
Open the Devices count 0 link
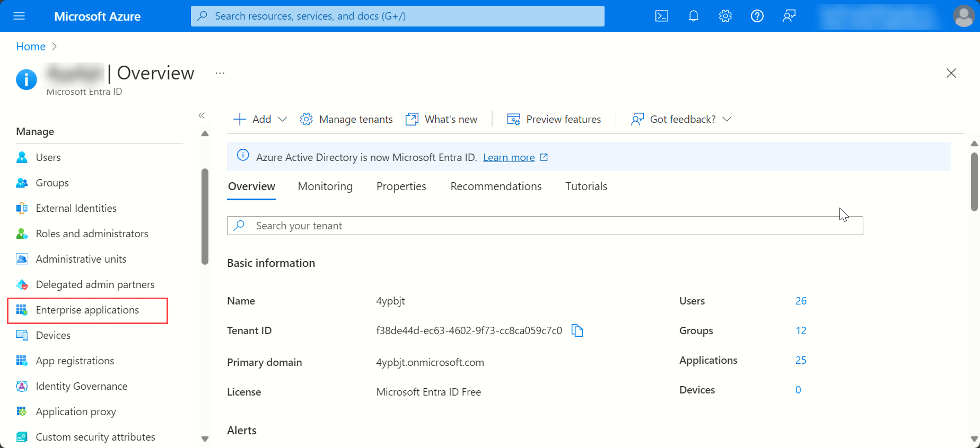point(798,390)
